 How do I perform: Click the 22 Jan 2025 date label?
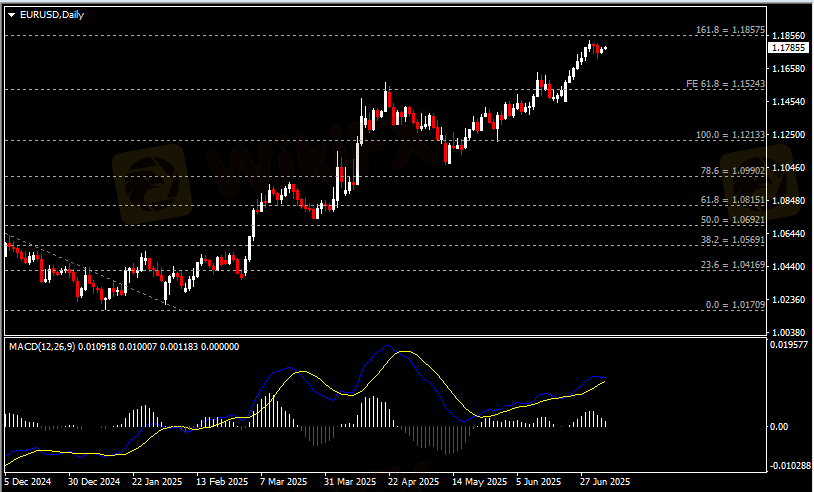(157, 482)
